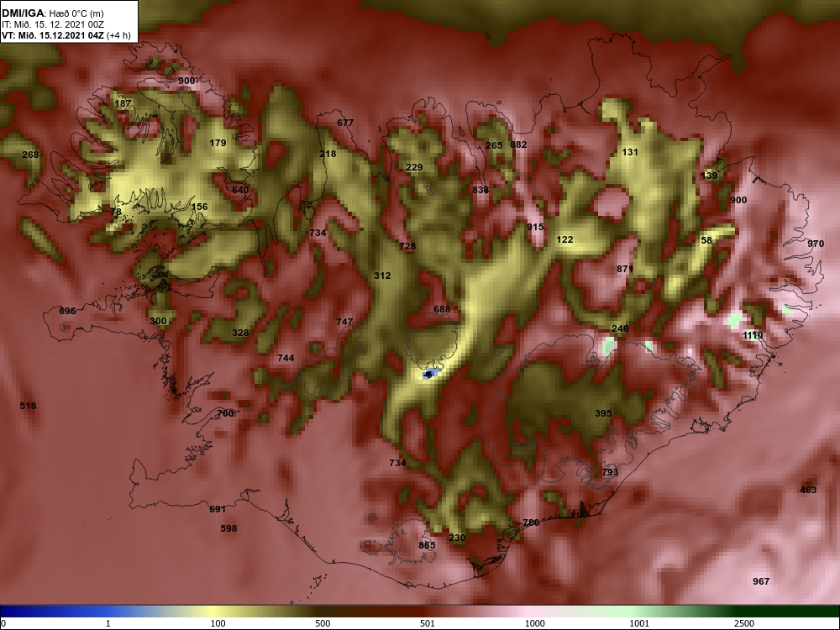Click the 728 map value
Viewport: 840px width, 630px height.
click(x=407, y=246)
